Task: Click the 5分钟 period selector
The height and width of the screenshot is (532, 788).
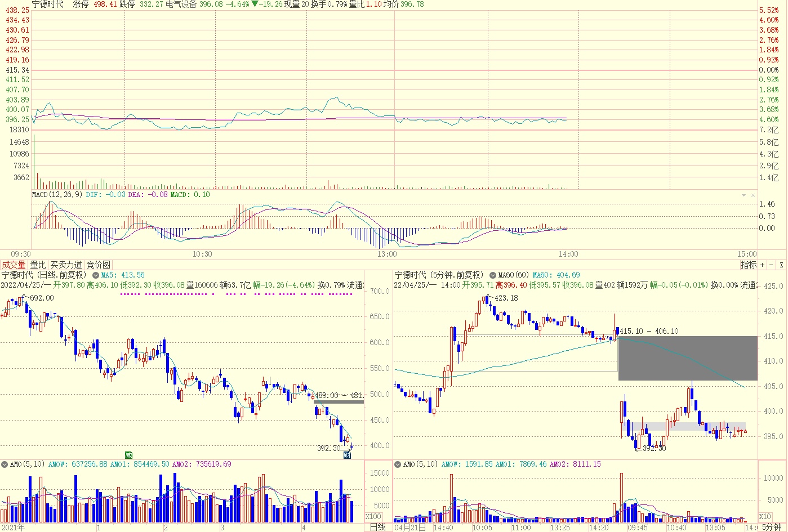Action: (x=772, y=527)
